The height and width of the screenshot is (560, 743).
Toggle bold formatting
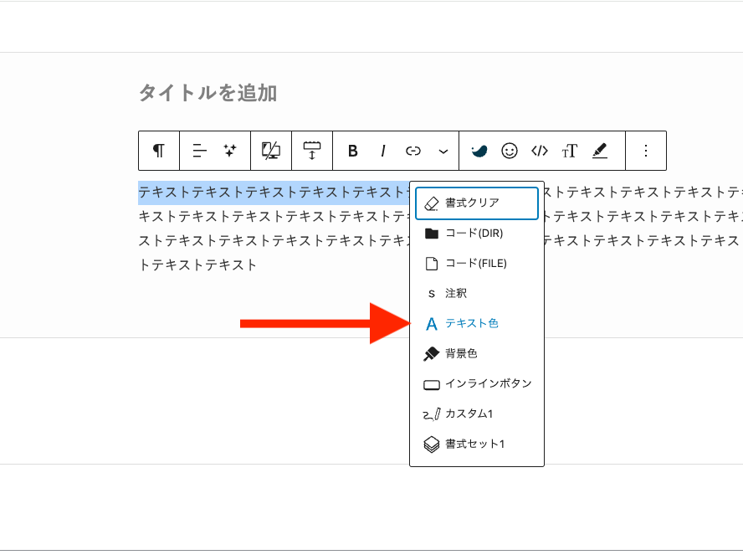click(x=353, y=151)
